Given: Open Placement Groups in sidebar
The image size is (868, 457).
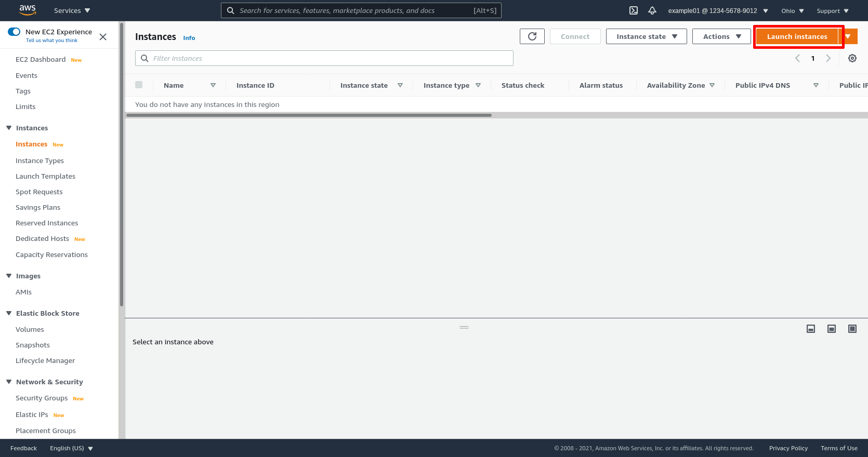Looking at the screenshot, I should pos(46,431).
